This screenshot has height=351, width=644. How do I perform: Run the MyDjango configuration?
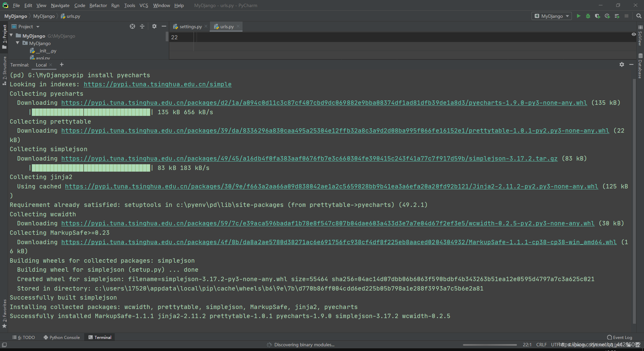578,16
